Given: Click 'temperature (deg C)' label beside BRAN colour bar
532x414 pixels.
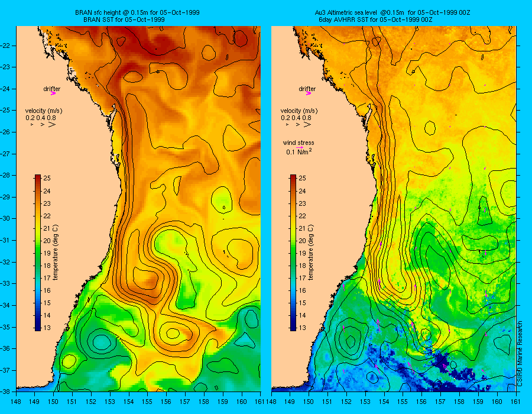Looking at the screenshot, I should (56, 253).
